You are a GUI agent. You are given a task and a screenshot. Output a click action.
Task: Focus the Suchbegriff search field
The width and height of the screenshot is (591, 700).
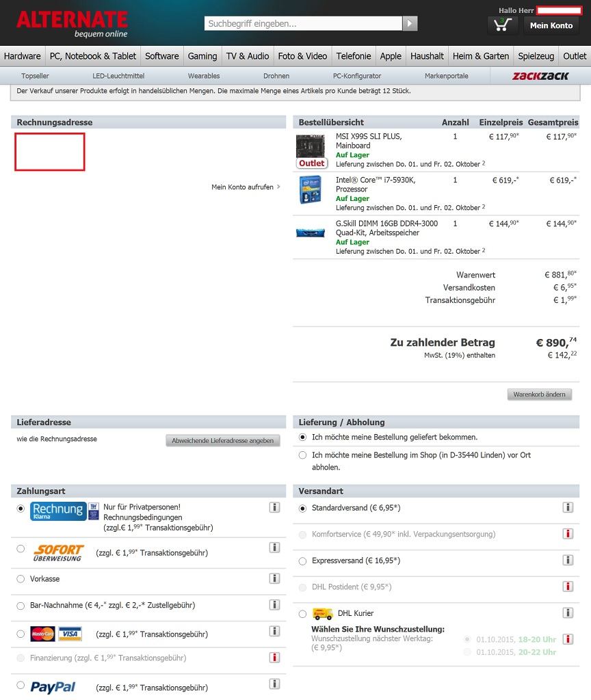(x=303, y=24)
